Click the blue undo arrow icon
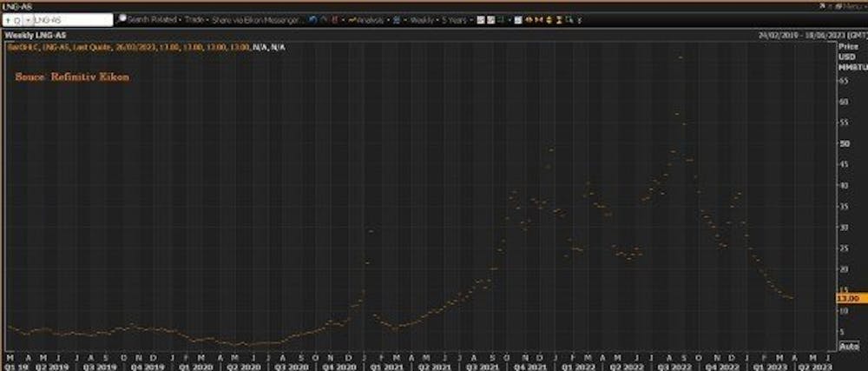This screenshot has height=371, width=868. click(312, 19)
